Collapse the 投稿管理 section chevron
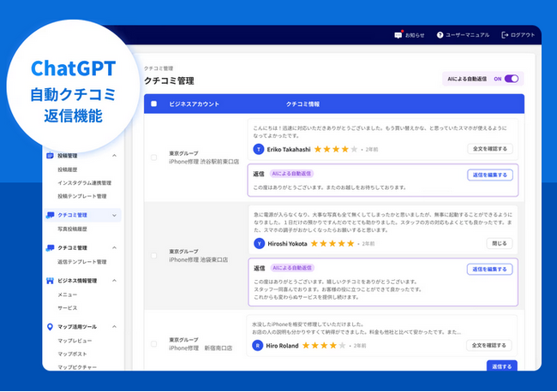The width and height of the screenshot is (557, 392). click(114, 156)
